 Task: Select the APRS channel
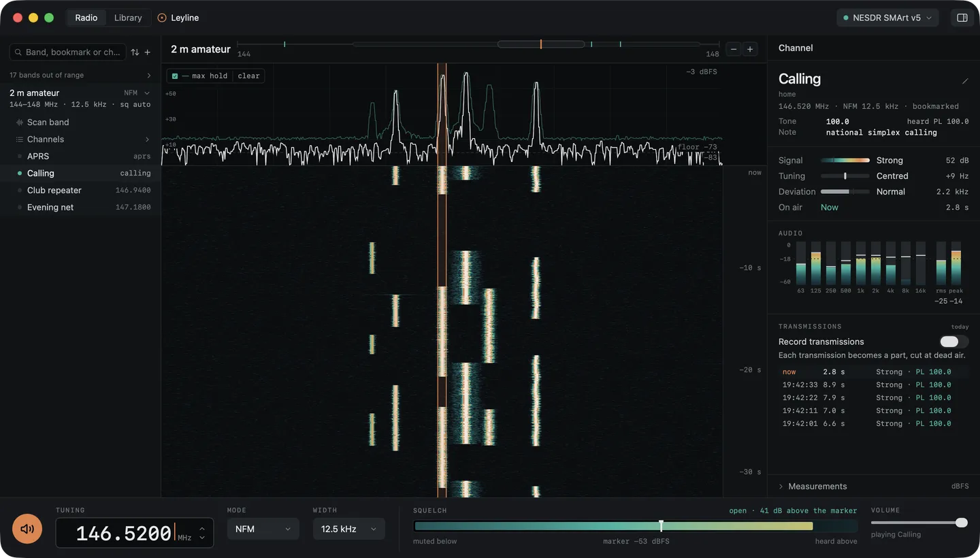coord(80,157)
